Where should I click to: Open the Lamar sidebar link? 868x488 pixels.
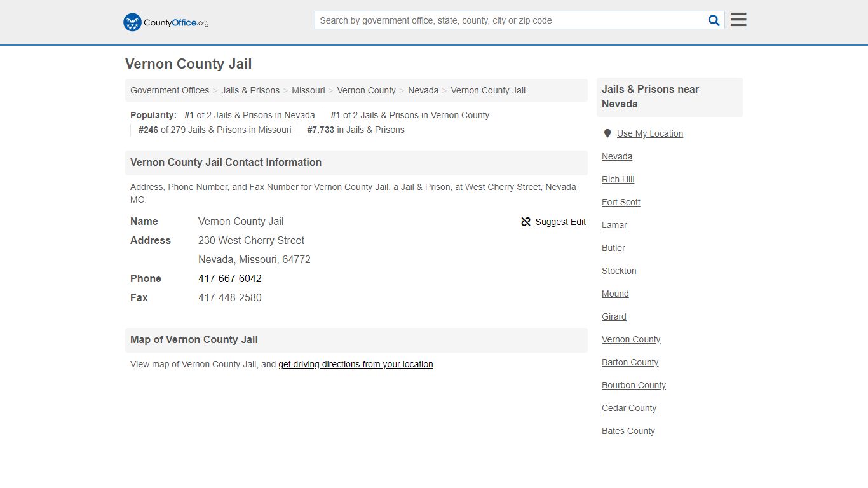(614, 225)
